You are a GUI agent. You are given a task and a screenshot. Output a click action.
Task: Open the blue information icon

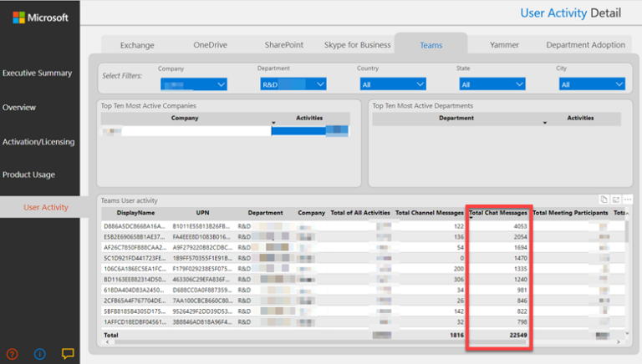point(39,353)
